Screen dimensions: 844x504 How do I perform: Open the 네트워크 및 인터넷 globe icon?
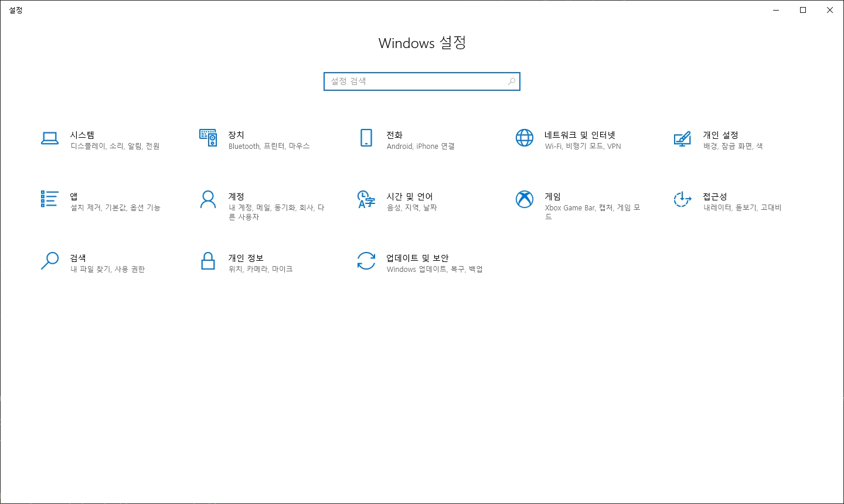525,138
